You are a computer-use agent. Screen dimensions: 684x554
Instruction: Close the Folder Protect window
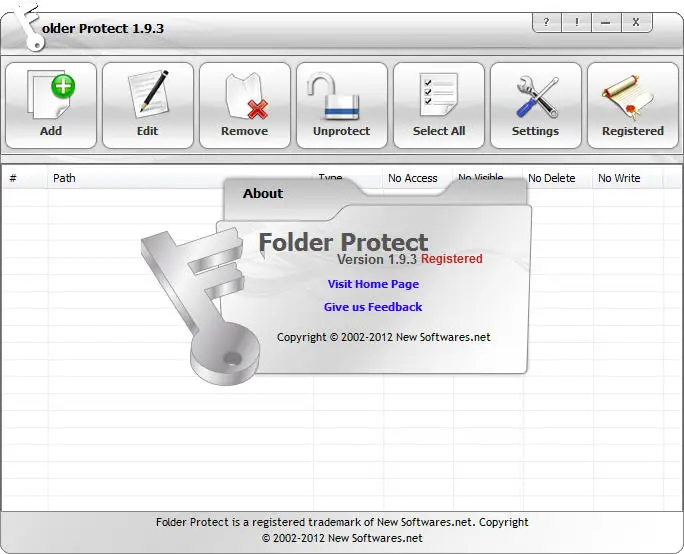pyautogui.click(x=636, y=22)
